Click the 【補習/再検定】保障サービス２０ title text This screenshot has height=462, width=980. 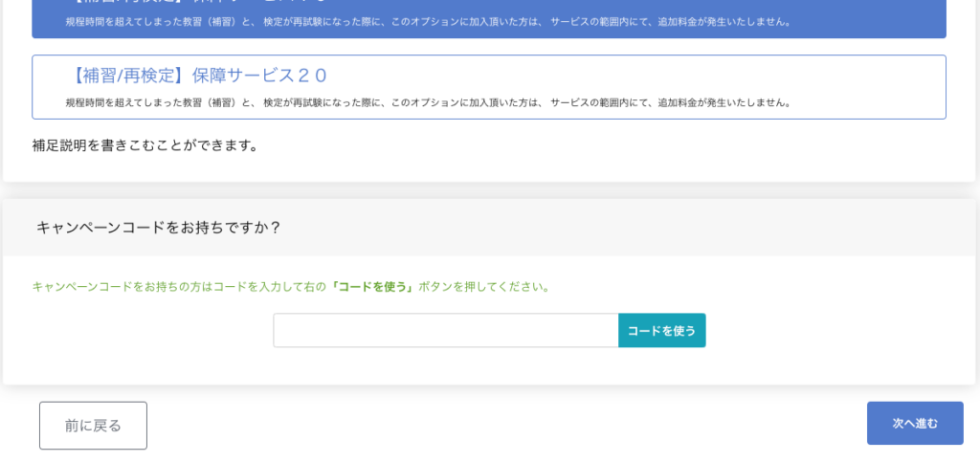(198, 76)
